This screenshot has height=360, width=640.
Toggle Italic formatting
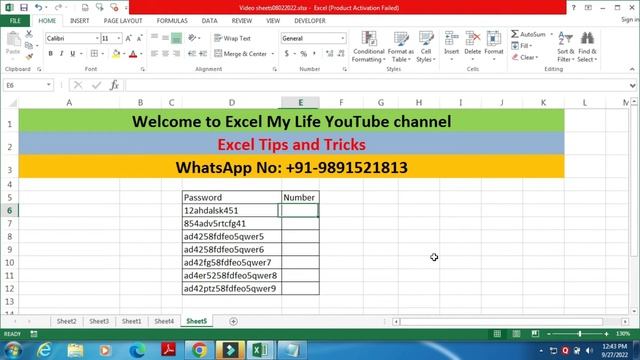62,53
